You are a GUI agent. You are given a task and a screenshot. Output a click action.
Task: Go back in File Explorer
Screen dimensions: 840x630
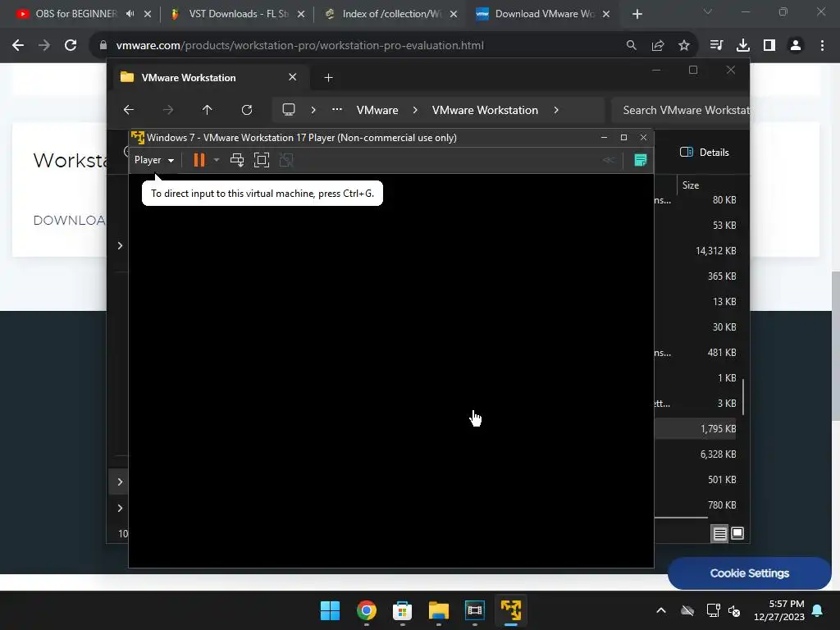tap(129, 110)
